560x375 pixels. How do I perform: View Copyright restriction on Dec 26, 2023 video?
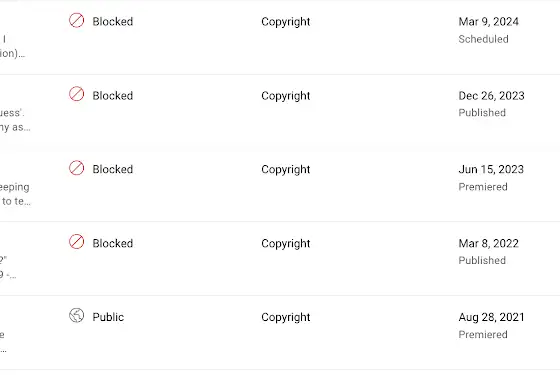point(285,96)
